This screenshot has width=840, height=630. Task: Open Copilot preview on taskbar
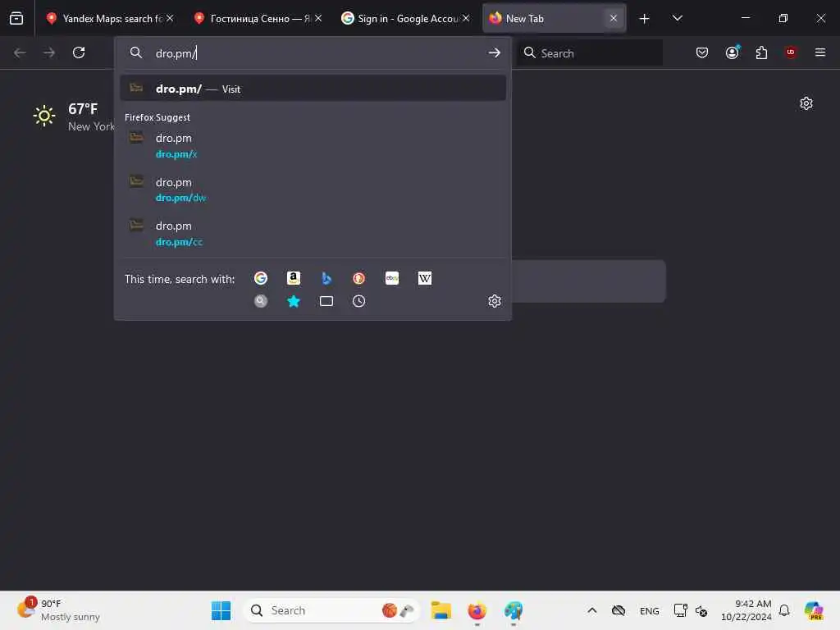point(813,610)
